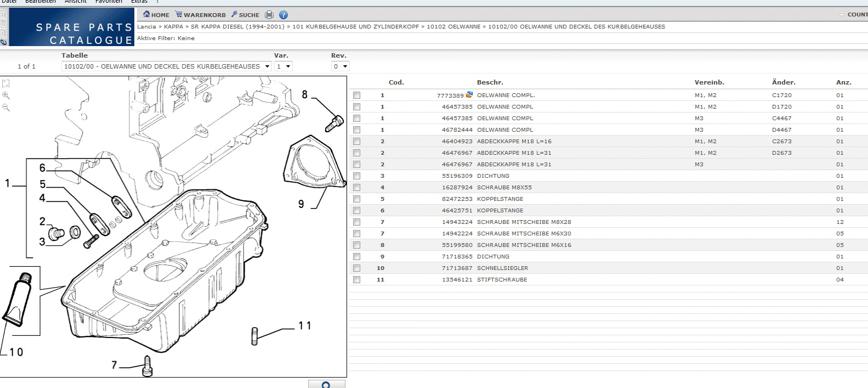Zoom in on the diagram
Screen dimensions: 868x388
coord(6,95)
